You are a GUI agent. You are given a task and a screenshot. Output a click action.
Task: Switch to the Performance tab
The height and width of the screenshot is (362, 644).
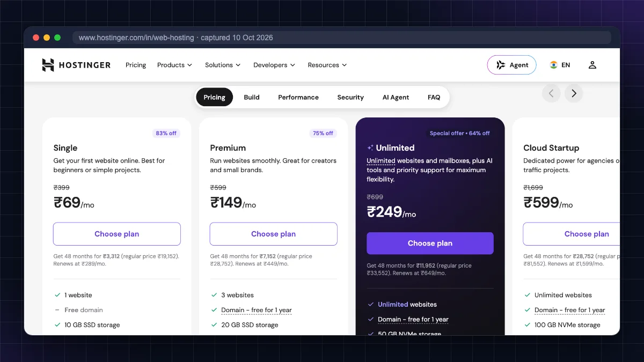[x=298, y=97]
